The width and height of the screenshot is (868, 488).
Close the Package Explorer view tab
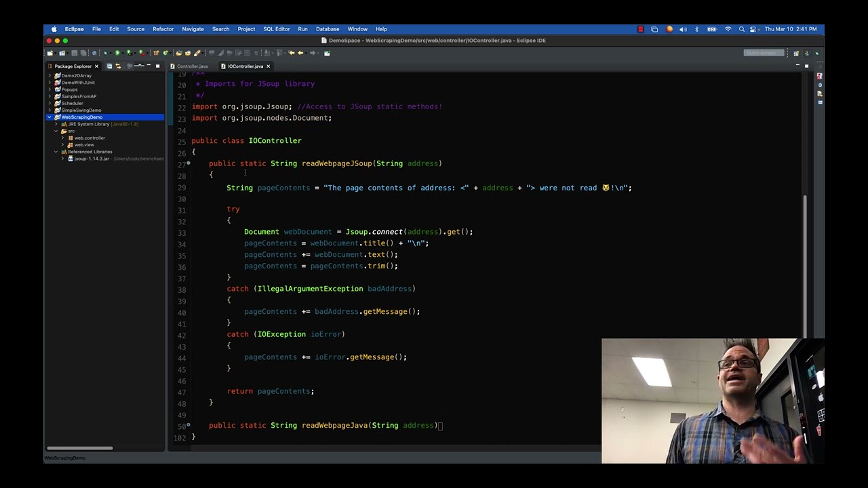96,66
